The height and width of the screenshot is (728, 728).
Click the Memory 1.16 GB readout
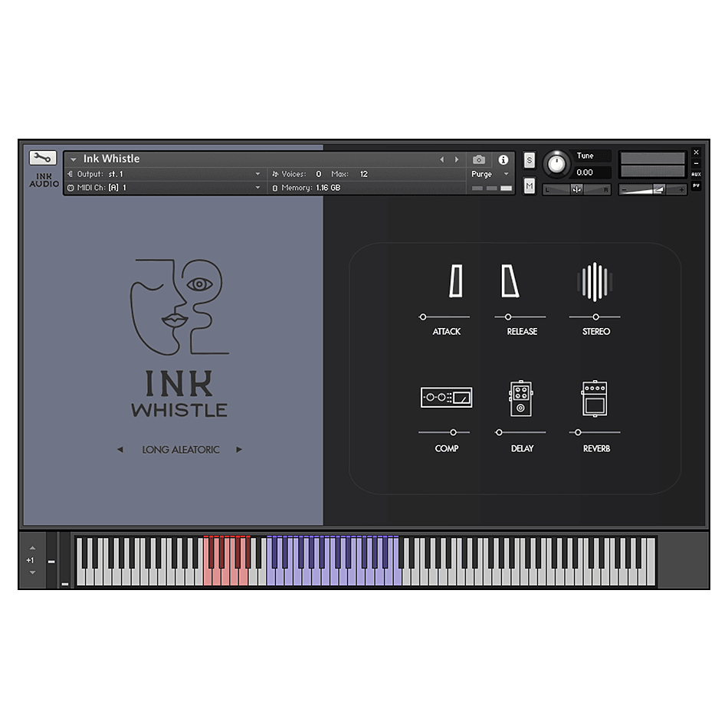[307, 188]
